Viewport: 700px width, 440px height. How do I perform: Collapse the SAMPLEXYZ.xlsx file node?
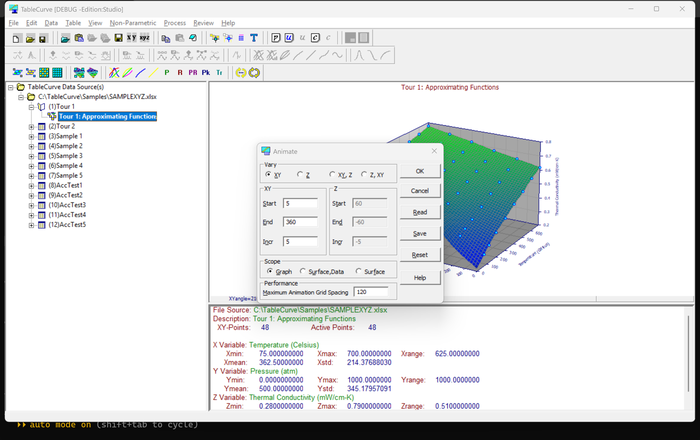click(21, 97)
